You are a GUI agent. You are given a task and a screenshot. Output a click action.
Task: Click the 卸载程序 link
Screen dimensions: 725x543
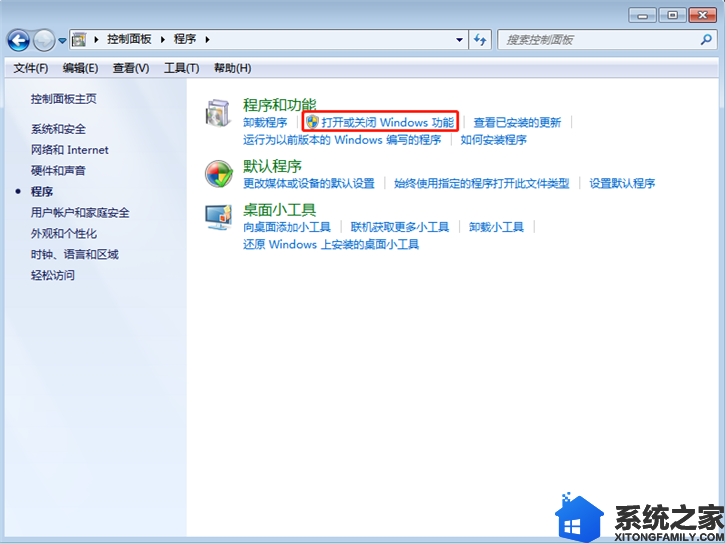click(265, 123)
